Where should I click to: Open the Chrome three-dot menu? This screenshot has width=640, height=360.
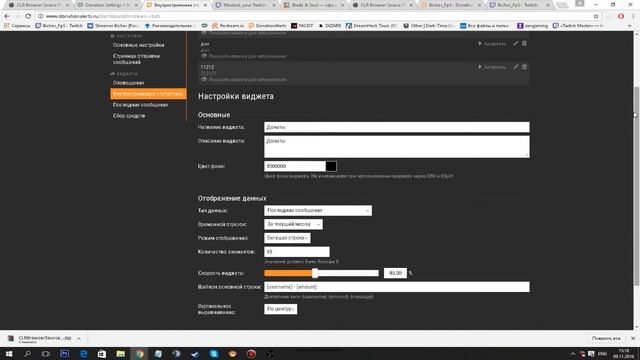click(x=633, y=16)
